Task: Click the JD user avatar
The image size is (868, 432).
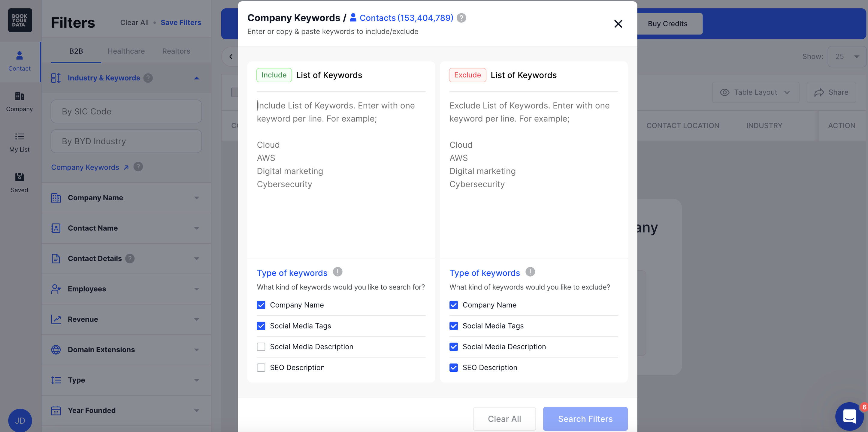Action: tap(20, 420)
